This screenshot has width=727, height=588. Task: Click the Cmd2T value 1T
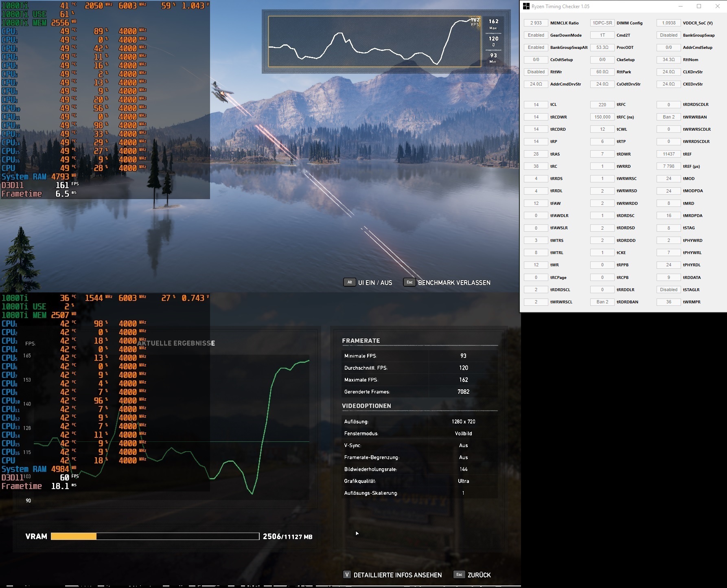point(602,35)
